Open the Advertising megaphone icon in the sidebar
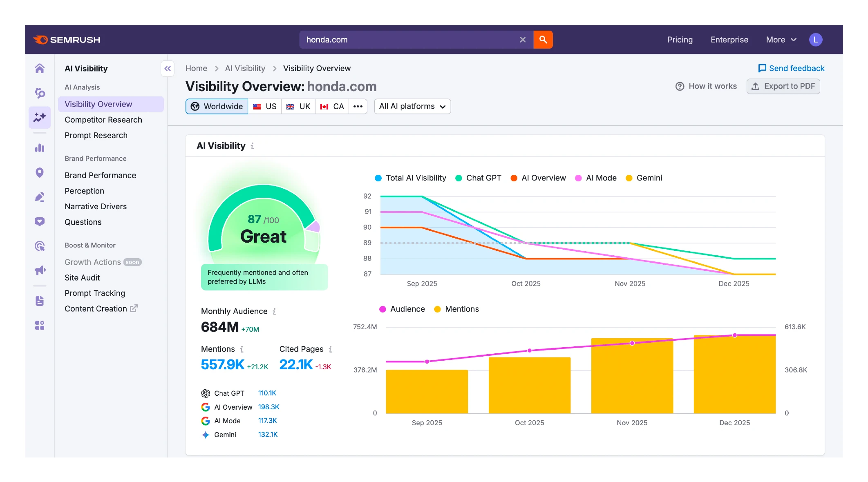Viewport: 868px width, 482px height. pos(40,270)
